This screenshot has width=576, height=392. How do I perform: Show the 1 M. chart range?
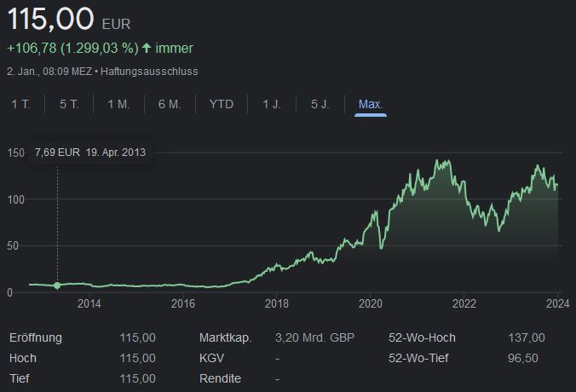[x=118, y=104]
